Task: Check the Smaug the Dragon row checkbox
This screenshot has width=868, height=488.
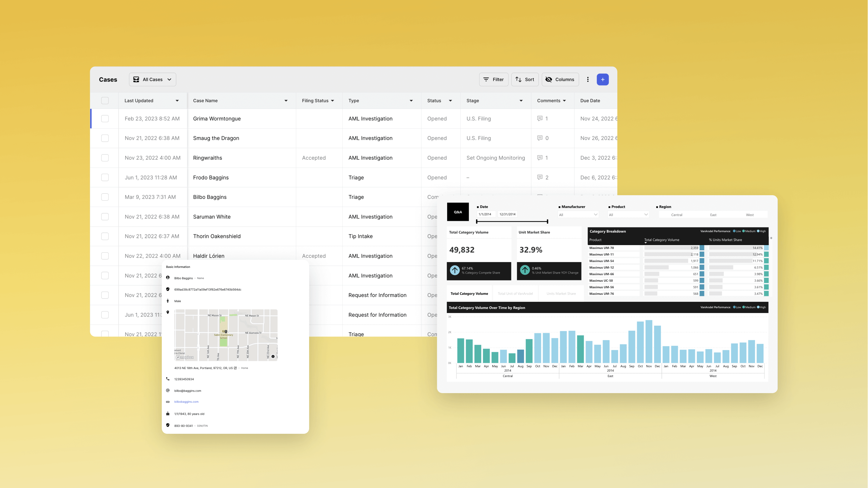Action: [105, 138]
